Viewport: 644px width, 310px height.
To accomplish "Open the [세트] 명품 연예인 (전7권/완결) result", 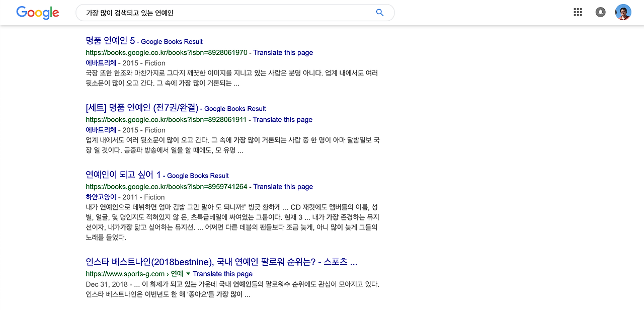I will (142, 108).
